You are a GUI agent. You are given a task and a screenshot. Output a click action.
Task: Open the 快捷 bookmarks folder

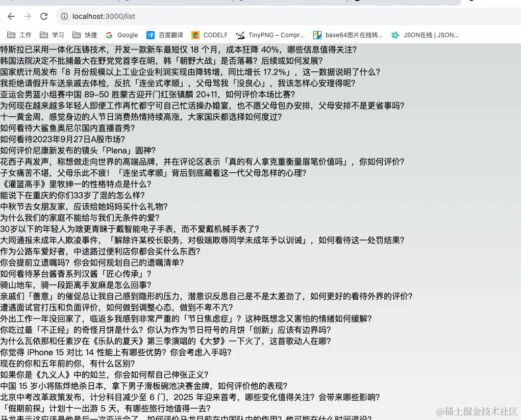(85, 35)
